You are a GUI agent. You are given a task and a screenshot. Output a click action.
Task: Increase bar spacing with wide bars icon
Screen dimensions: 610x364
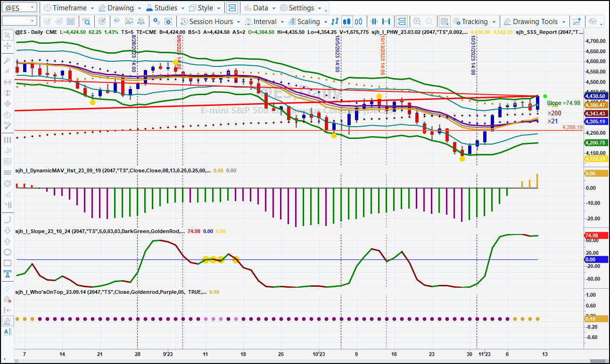[x=387, y=21]
